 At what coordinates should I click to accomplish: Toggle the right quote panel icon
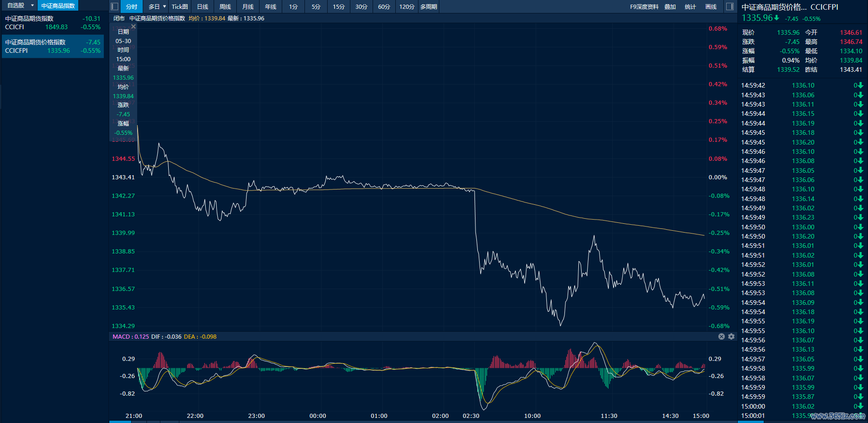point(729,6)
